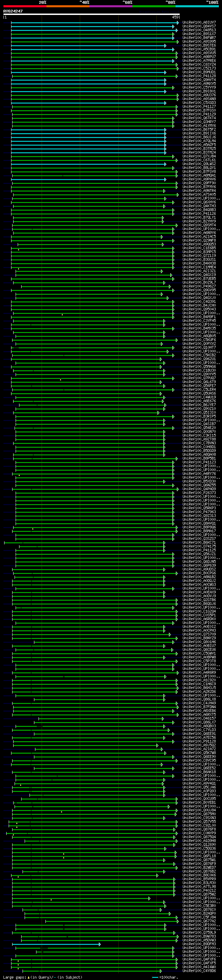
Task: Select the UniRef100_Q4PAD9 label
Action: pos(199,489)
